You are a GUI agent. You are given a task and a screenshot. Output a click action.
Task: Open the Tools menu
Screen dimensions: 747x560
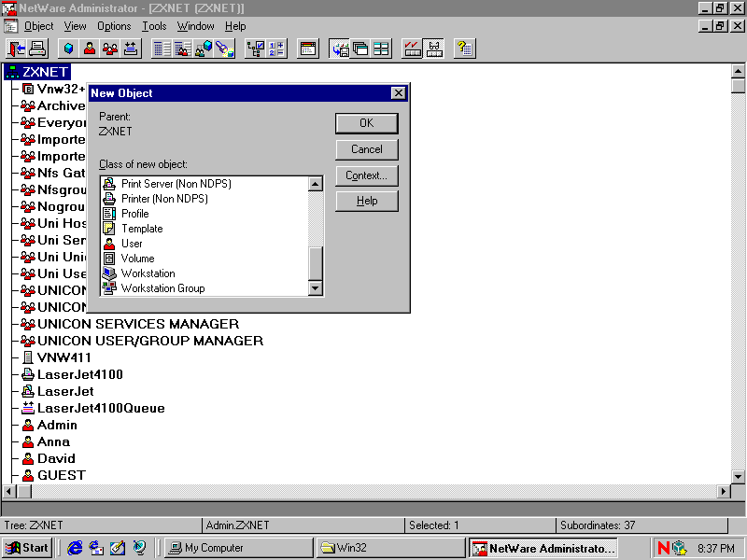pos(154,26)
